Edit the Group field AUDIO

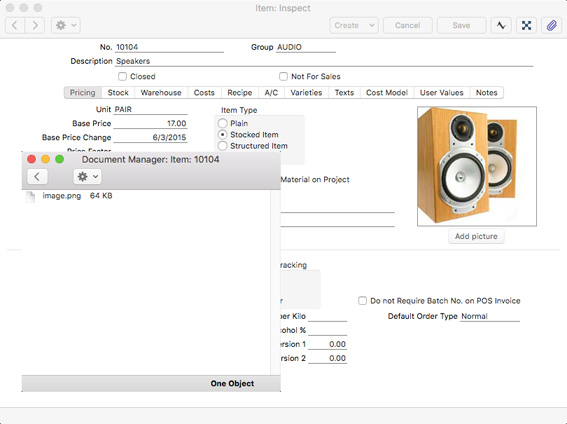[x=306, y=47]
